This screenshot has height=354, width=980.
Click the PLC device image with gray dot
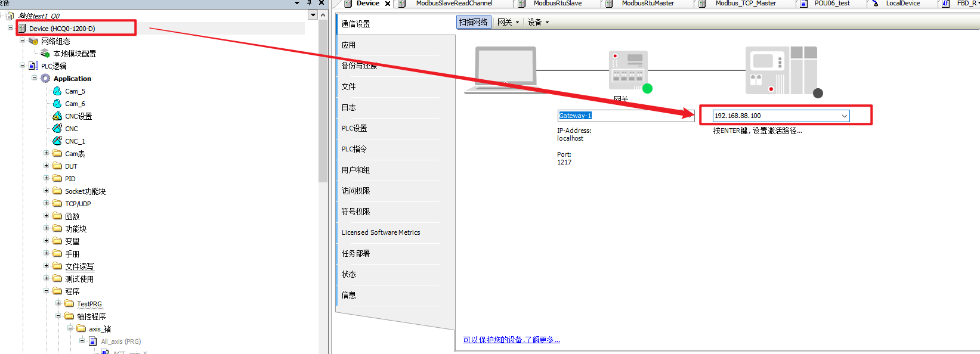pyautogui.click(x=781, y=70)
